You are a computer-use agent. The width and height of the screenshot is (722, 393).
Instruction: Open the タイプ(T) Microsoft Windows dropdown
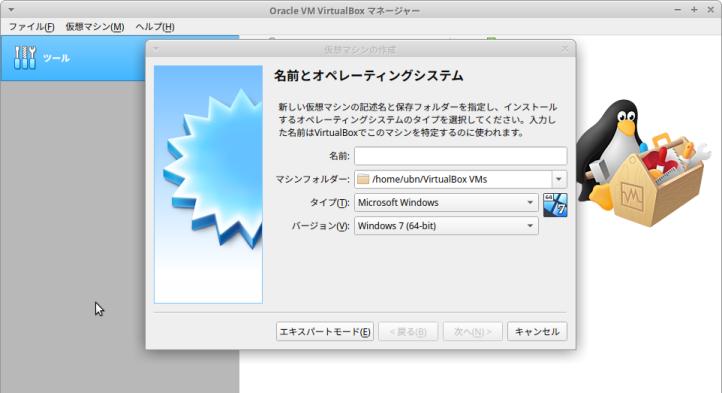coord(446,202)
